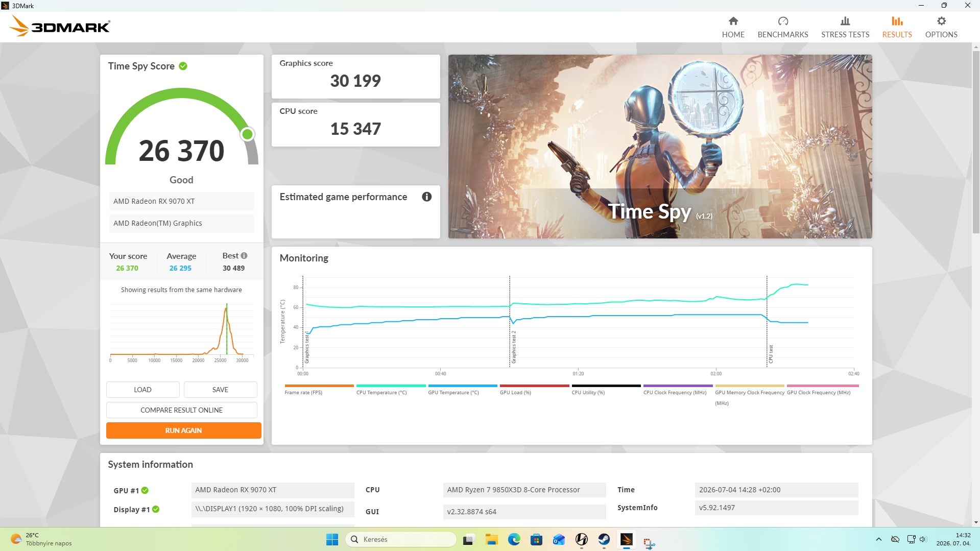This screenshot has width=980, height=551.
Task: Open the weather widget 26°C
Action: 41,539
